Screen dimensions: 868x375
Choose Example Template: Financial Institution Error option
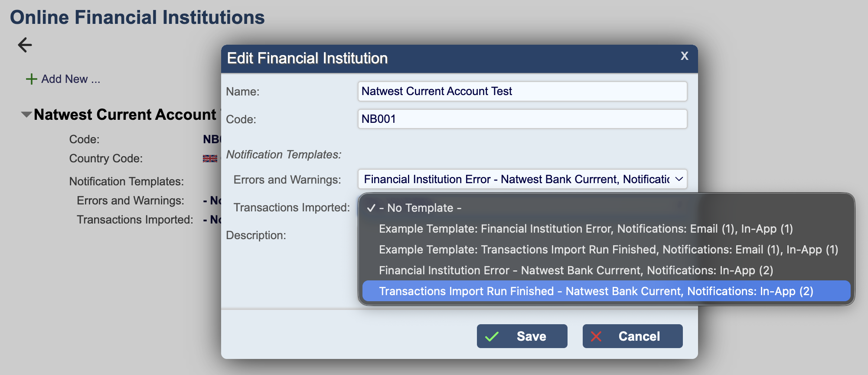coord(585,229)
